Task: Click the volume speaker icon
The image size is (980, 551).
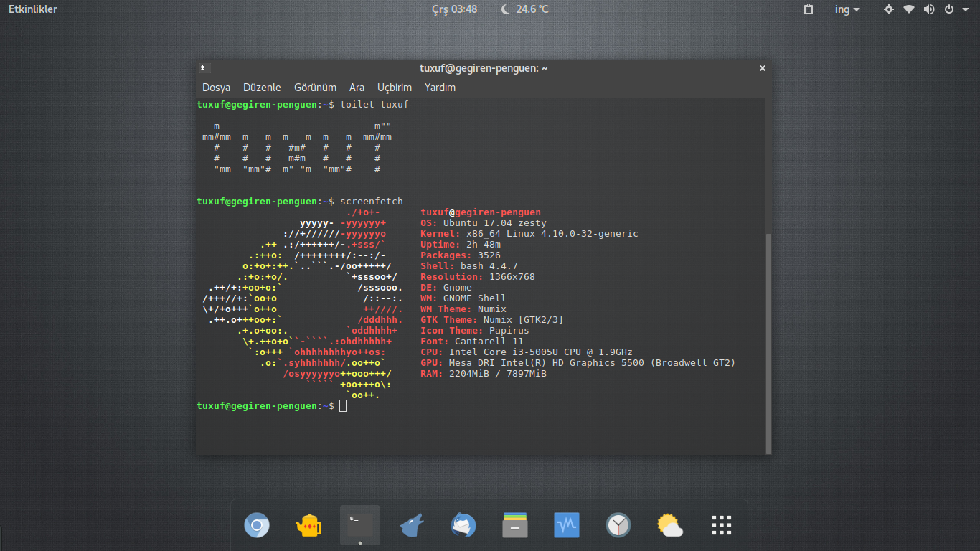Action: click(x=929, y=9)
